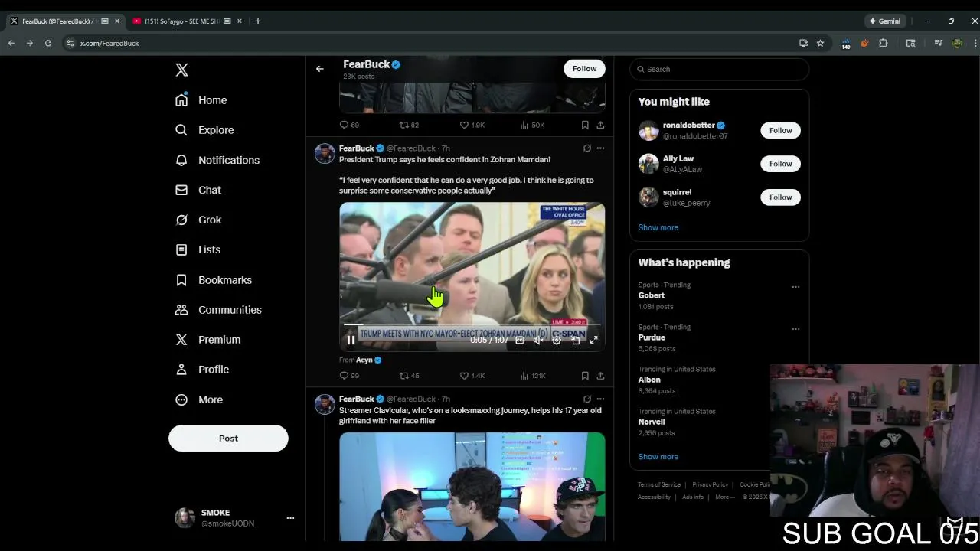Open SMOKE account options menu
This screenshot has height=551, width=980.
click(x=290, y=518)
